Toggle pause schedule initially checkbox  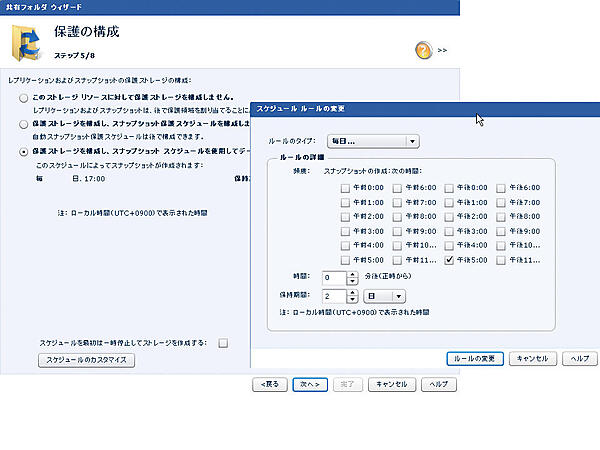[x=223, y=343]
